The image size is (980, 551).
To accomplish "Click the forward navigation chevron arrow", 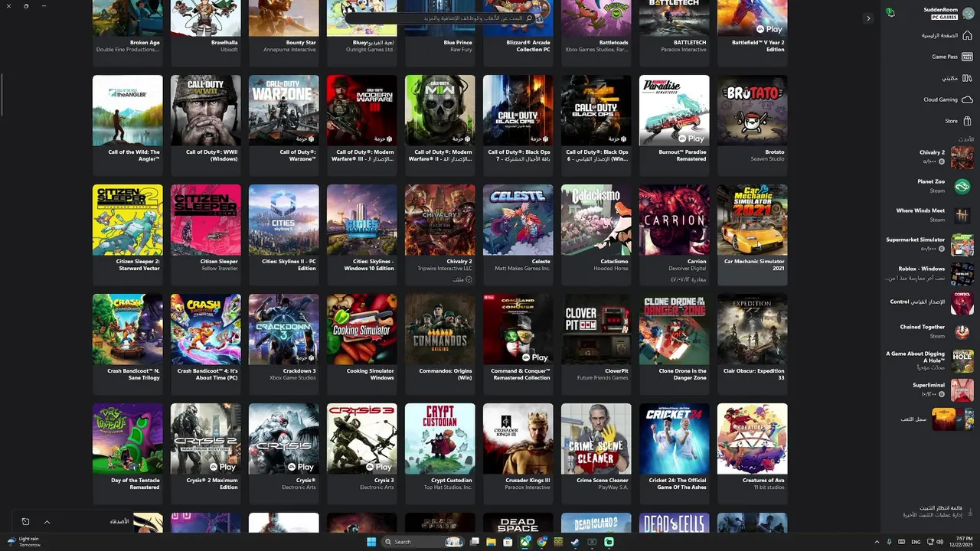I will point(867,18).
